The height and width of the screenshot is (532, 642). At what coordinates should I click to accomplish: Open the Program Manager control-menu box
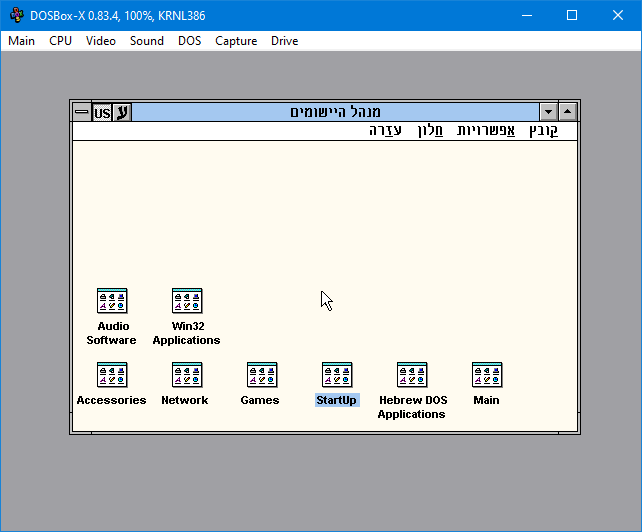tap(82, 112)
